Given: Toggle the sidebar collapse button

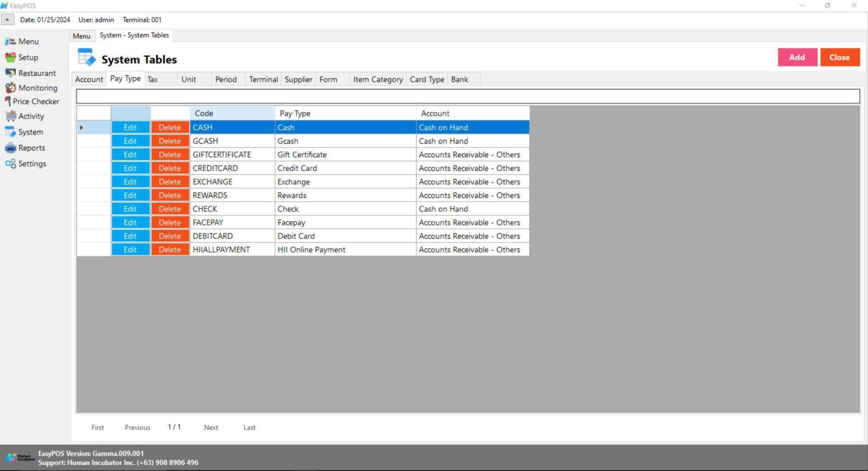Looking at the screenshot, I should (x=7, y=20).
